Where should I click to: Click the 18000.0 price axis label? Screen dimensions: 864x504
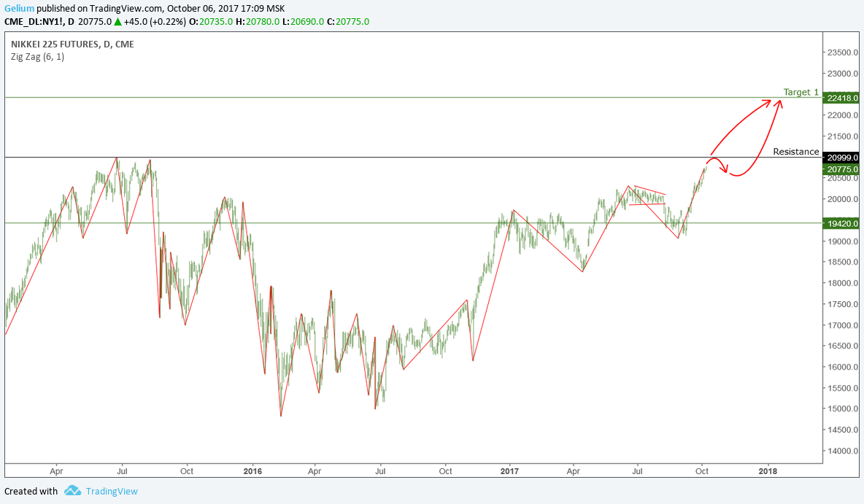click(x=843, y=283)
